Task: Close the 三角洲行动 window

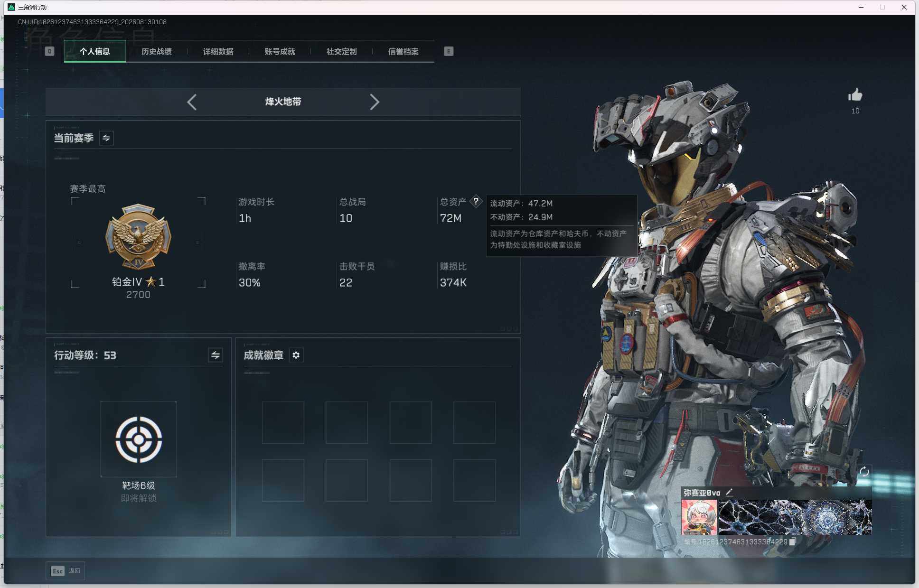Action: tap(904, 7)
